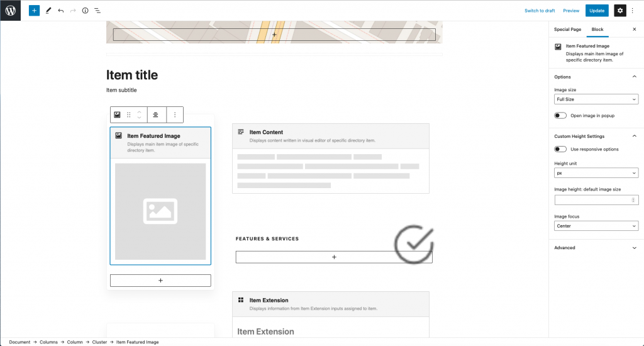Move block up with the arrow
This screenshot has height=346, width=644.
click(139, 112)
